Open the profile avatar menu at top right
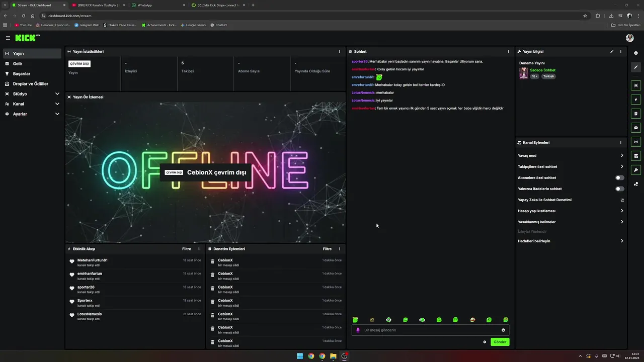 [x=630, y=38]
